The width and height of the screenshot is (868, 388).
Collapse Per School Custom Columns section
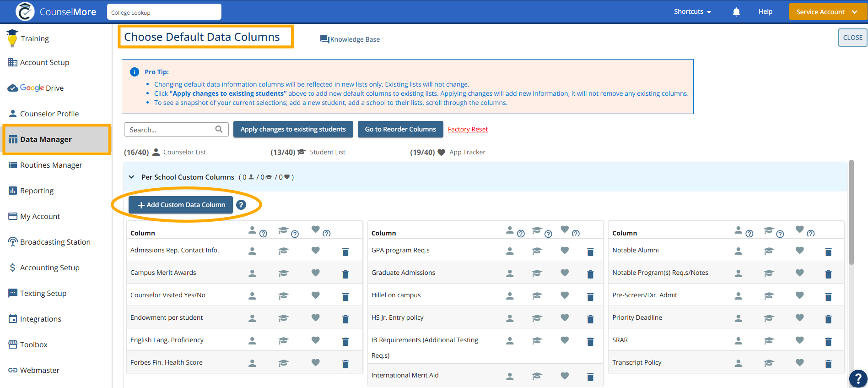(x=132, y=177)
